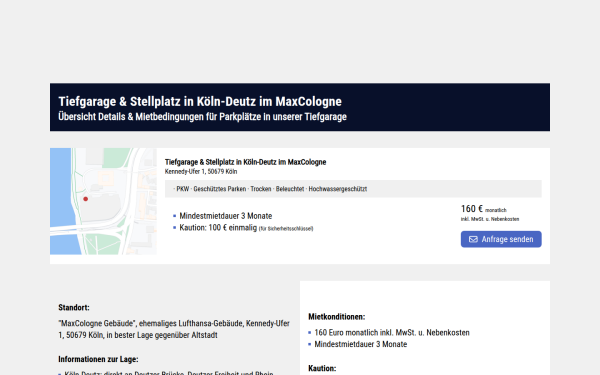The width and height of the screenshot is (600, 375).
Task: Click the 'Hochwassergeschützt' feature tag
Action: pyautogui.click(x=338, y=189)
